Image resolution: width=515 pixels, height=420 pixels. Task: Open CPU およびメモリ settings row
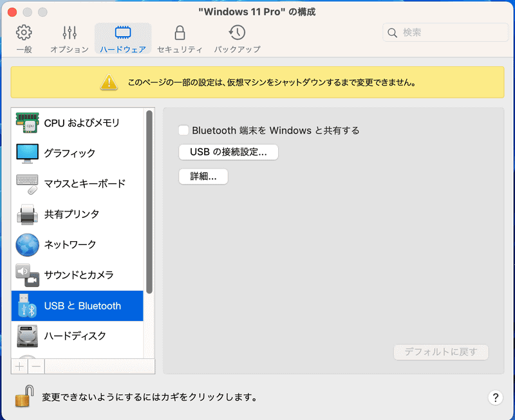click(x=77, y=123)
